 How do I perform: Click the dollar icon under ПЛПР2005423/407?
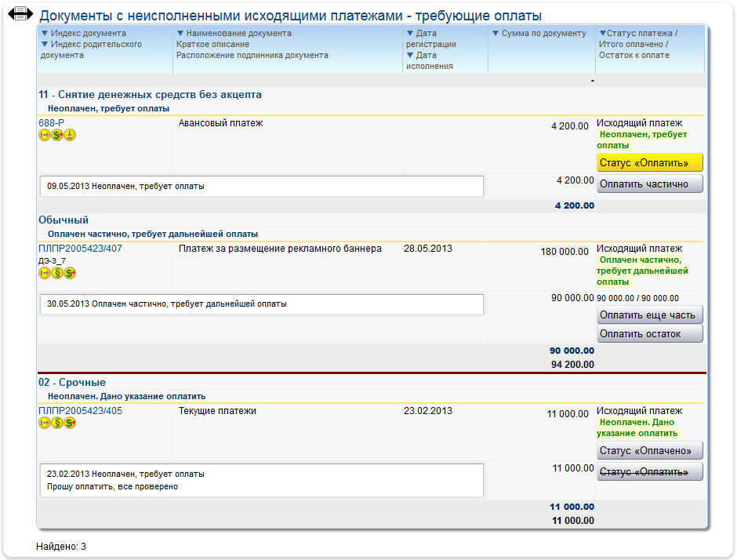click(x=70, y=273)
